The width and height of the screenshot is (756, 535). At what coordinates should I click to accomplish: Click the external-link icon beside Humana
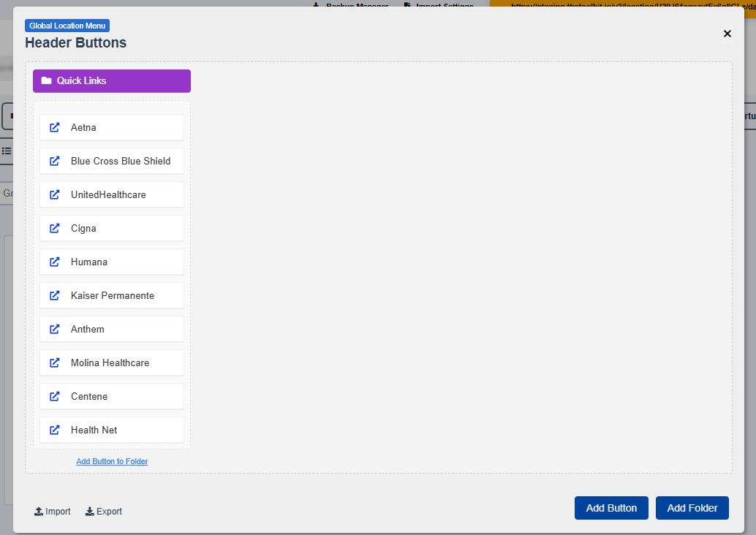click(55, 262)
